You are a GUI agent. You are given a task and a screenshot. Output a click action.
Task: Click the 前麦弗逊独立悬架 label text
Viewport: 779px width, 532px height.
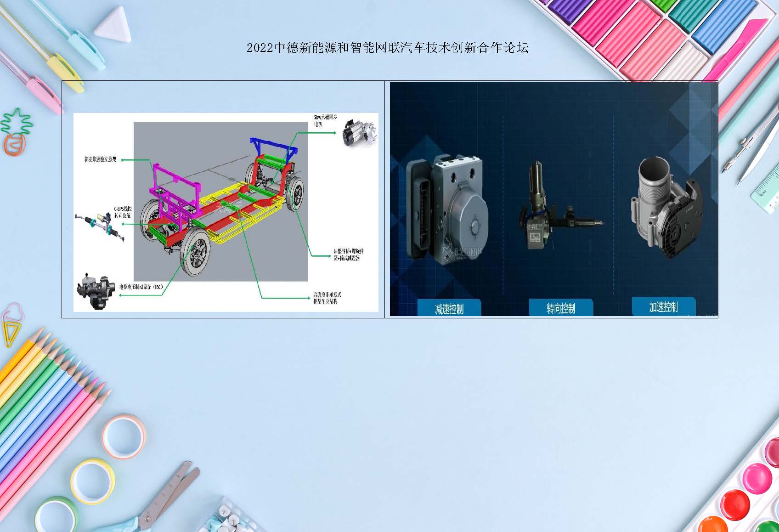coord(100,159)
